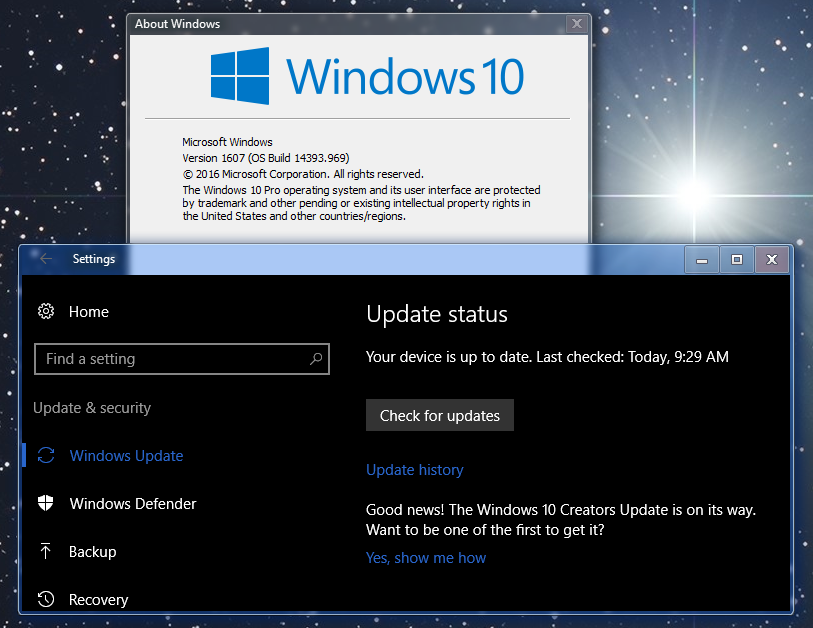The width and height of the screenshot is (813, 628).
Task: Click the Windows 10 wordmark text
Action: [x=405, y=77]
